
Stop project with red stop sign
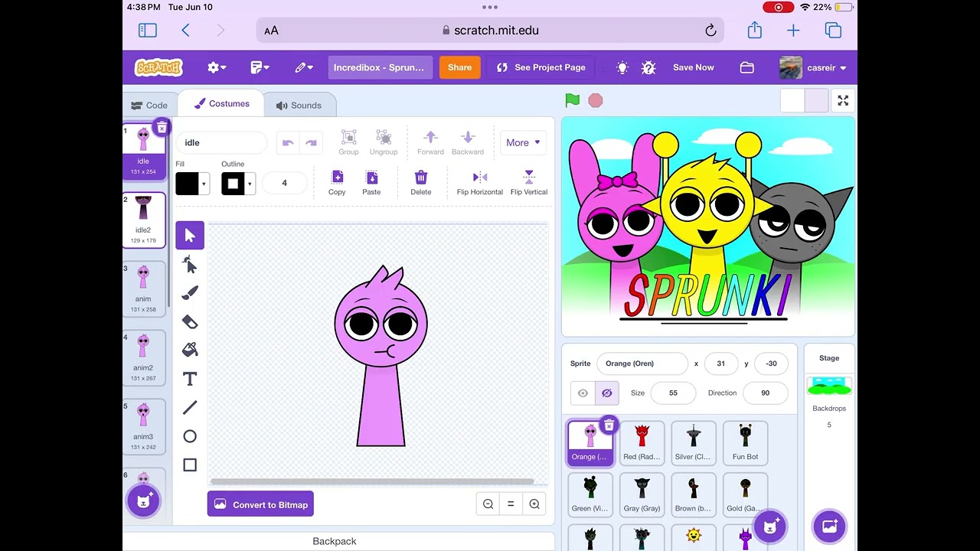tap(596, 100)
